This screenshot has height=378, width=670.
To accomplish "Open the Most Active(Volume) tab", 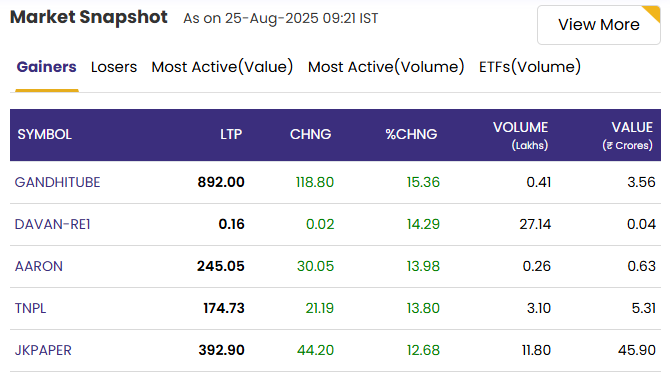I will click(x=386, y=67).
